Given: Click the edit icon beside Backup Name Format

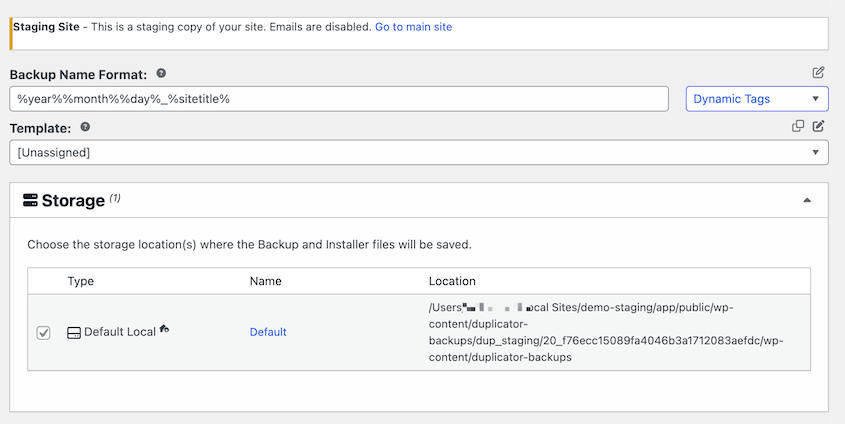Looking at the screenshot, I should pos(818,72).
